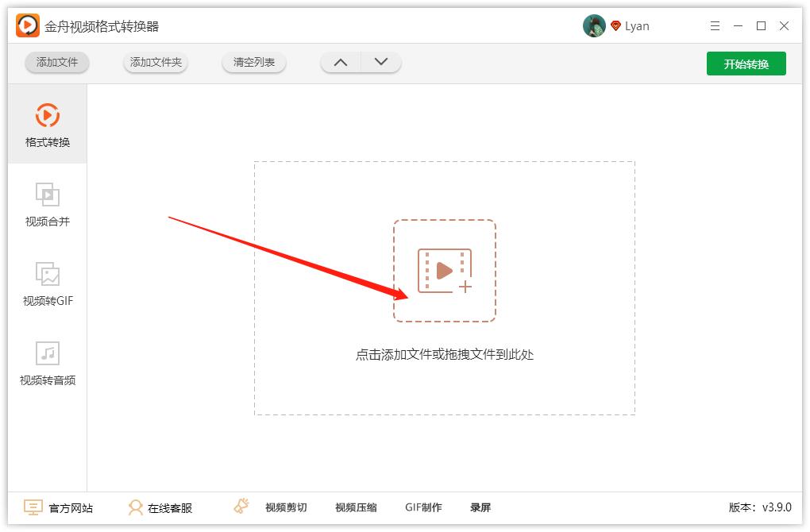Click 添加文件夹 to add a folder
810x532 pixels.
click(x=156, y=62)
